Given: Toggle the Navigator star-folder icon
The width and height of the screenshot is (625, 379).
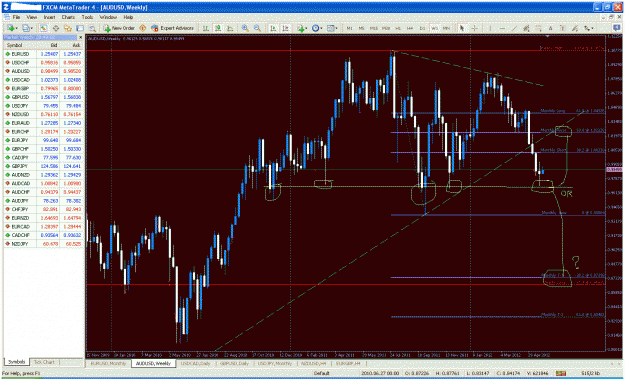Looking at the screenshot, I should [68, 28].
